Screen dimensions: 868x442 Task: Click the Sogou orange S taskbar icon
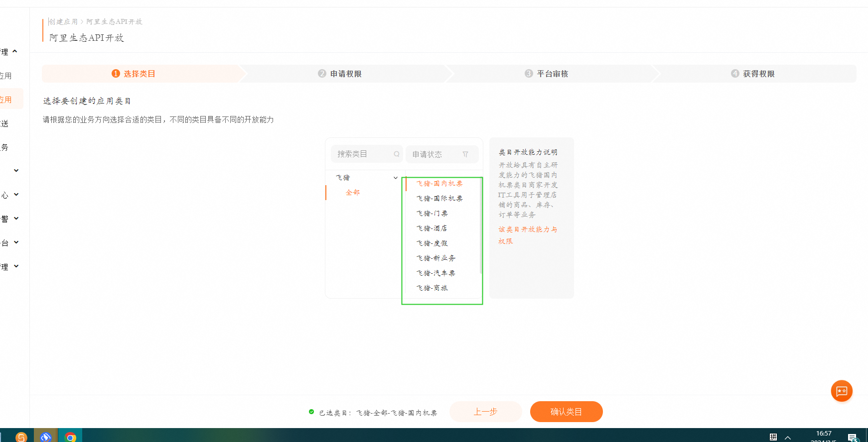tap(21, 437)
